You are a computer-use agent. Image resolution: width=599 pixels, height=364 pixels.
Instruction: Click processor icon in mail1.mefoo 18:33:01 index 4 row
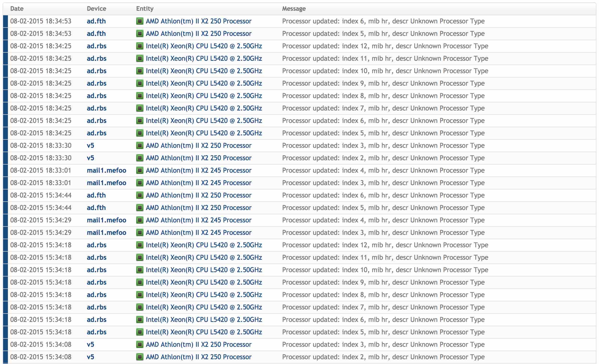(140, 170)
